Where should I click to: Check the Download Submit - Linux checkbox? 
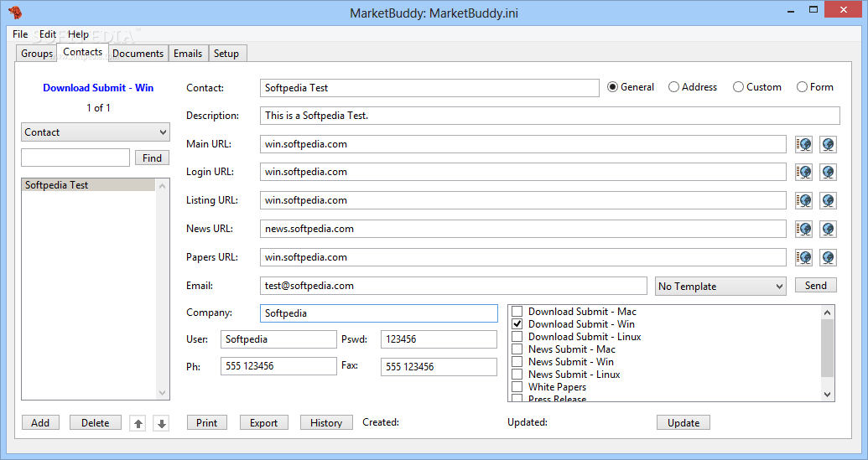coord(517,337)
